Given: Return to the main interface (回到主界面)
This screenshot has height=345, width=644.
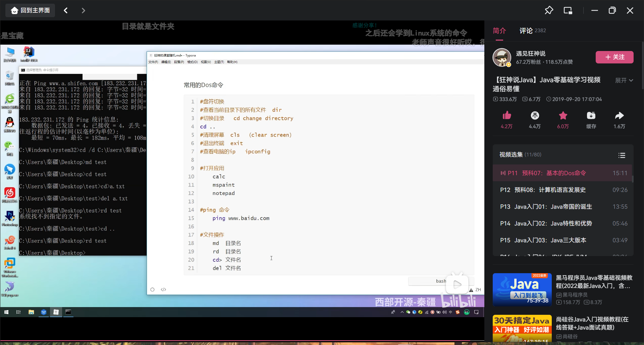Looking at the screenshot, I should pyautogui.click(x=30, y=10).
